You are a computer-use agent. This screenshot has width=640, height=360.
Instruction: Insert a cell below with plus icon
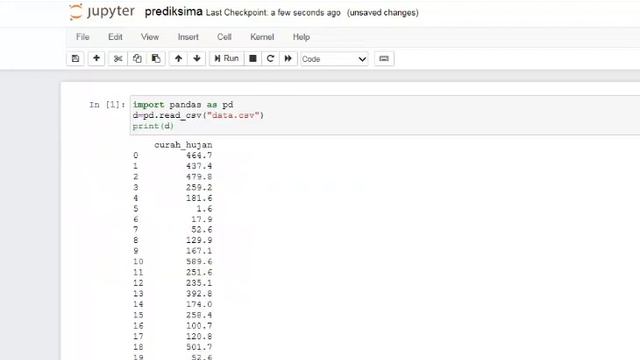(96, 58)
